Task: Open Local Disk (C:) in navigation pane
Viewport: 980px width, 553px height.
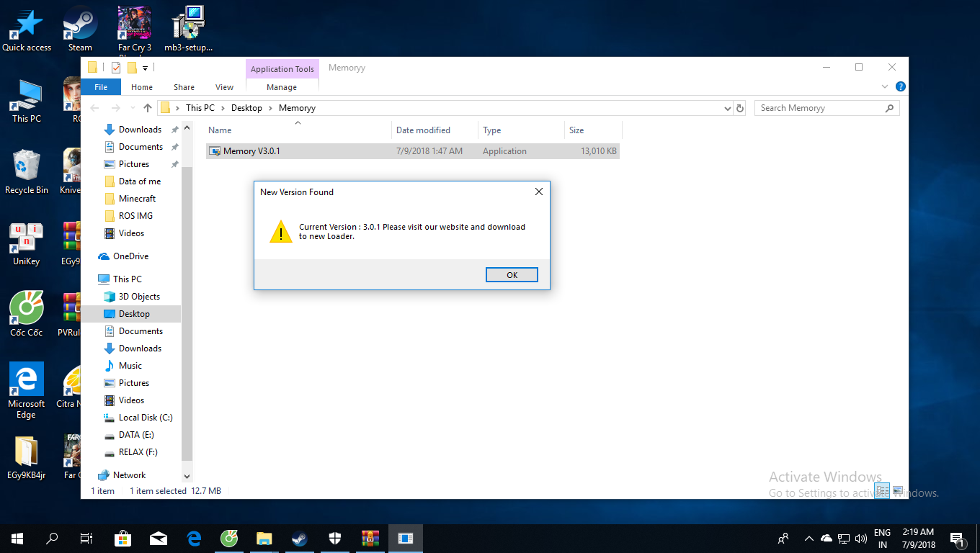Action: 146,418
